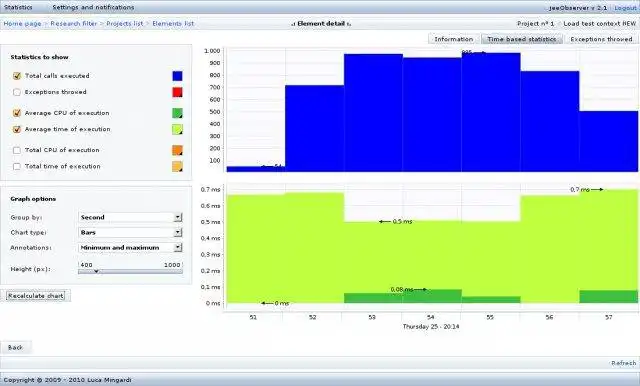The width and height of the screenshot is (640, 386).
Task: Click the 'Element detail' heading
Action: click(321, 24)
